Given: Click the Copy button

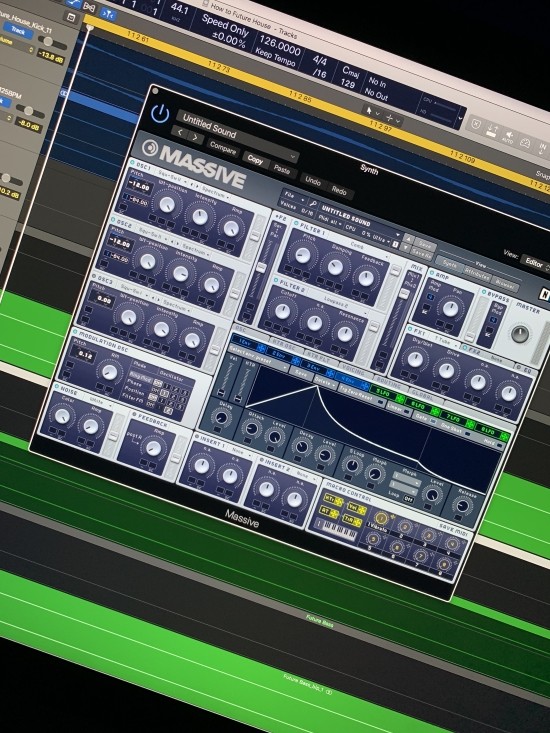Looking at the screenshot, I should point(255,159).
